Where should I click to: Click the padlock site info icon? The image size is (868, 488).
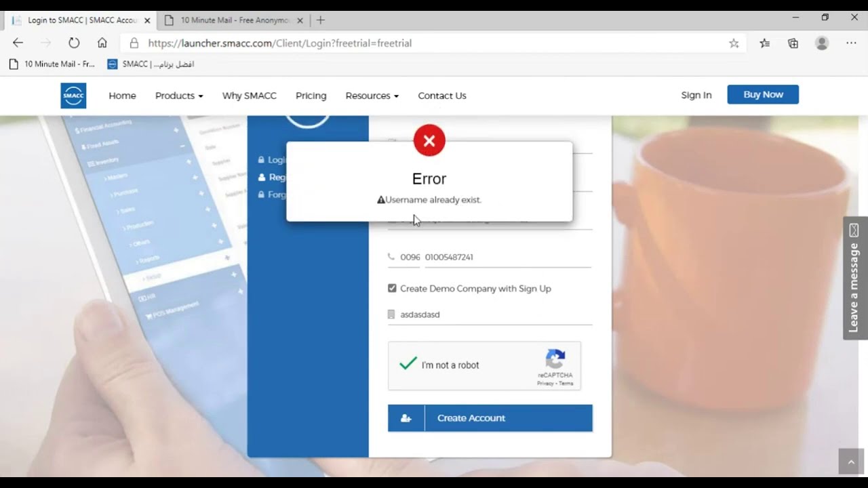[134, 43]
